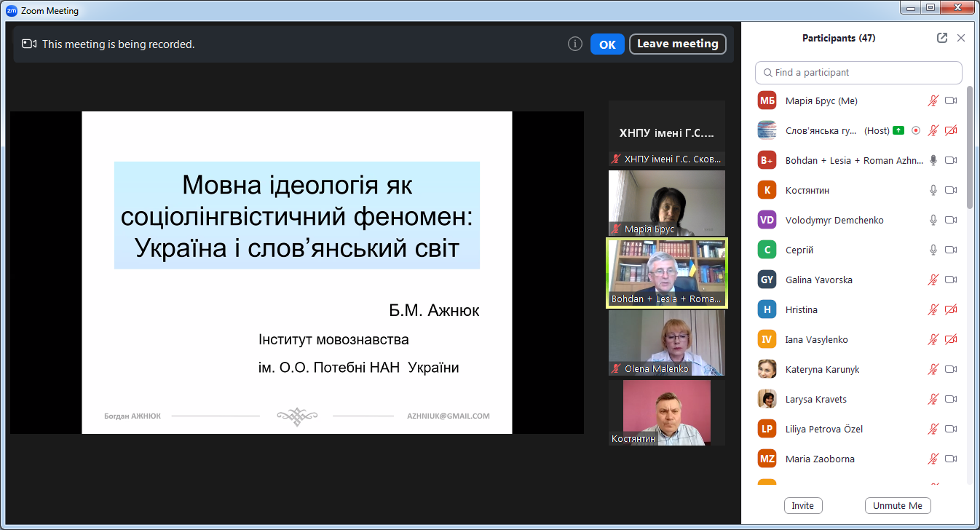Screen dimensions: 980x530
Task: Click the info icon in recording banner
Action: pos(575,44)
